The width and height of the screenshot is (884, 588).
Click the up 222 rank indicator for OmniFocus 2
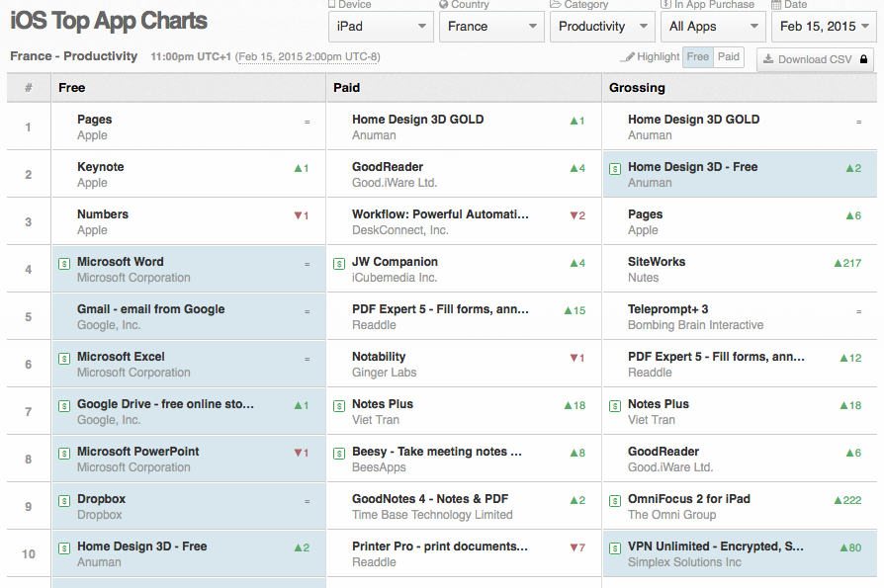[x=847, y=500]
